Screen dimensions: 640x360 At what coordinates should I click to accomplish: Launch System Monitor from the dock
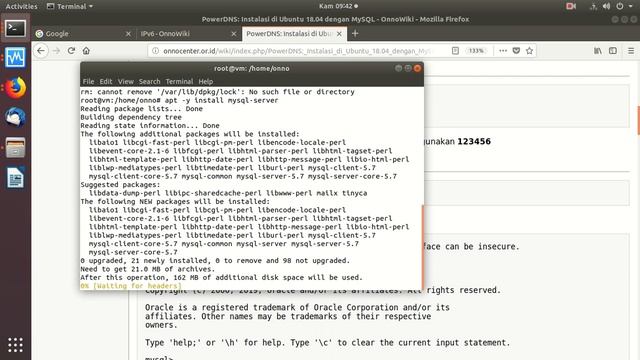[16, 58]
